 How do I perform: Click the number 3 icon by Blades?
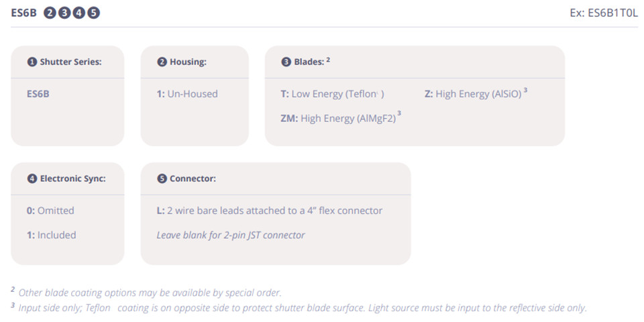[x=286, y=62]
